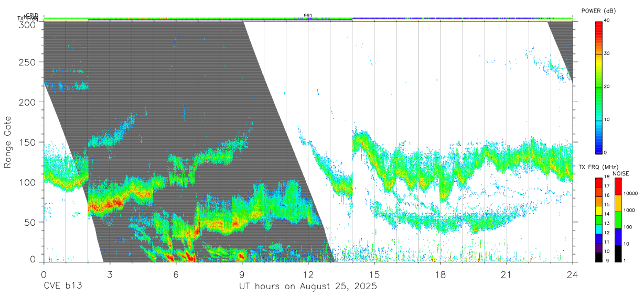Screen dimensions: 644x297
Task: Pick the red top NOISE legend swatch
Action: click(x=618, y=186)
